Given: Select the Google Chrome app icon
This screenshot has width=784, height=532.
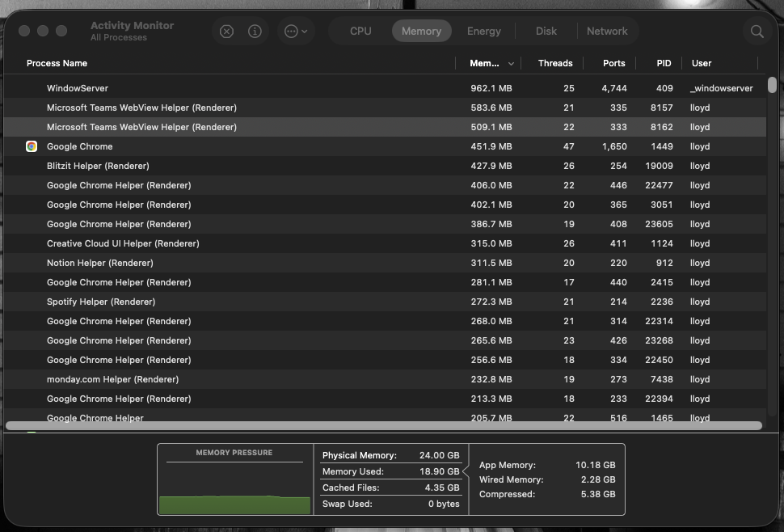Looking at the screenshot, I should point(32,146).
